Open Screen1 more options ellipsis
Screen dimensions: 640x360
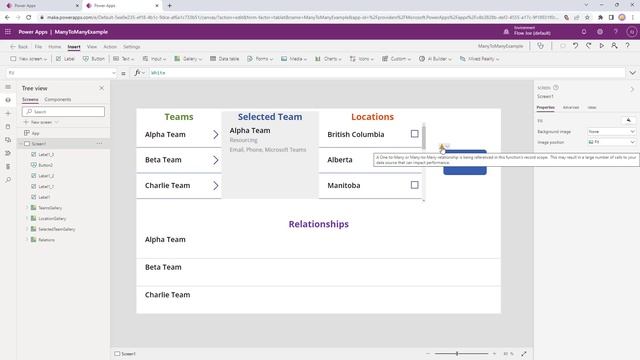(x=99, y=144)
